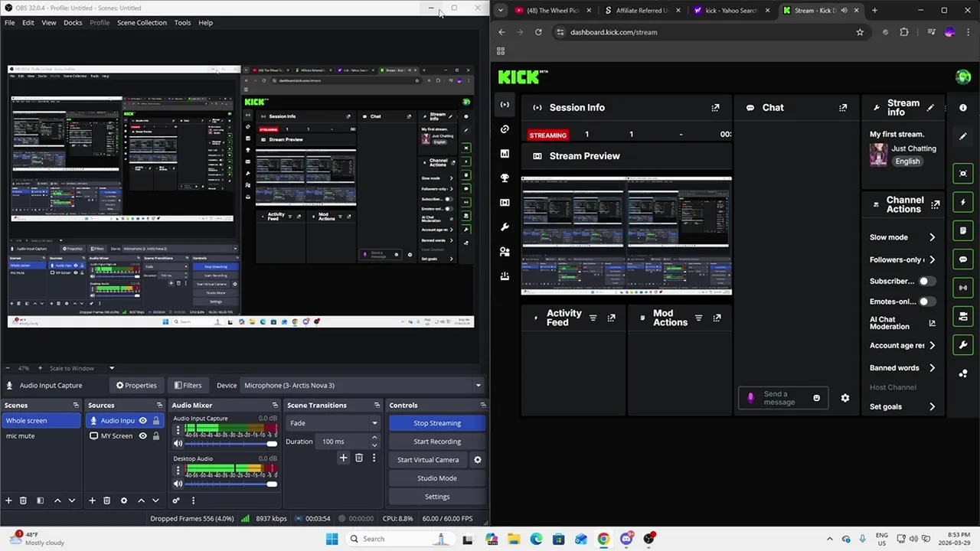This screenshot has width=980, height=551.
Task: Open the Fade transition dropdown
Action: (332, 423)
